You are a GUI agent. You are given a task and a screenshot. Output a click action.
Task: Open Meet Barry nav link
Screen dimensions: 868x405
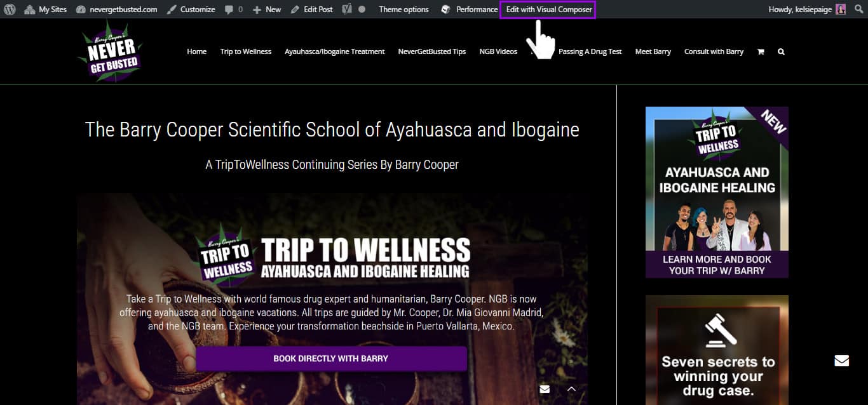point(653,51)
